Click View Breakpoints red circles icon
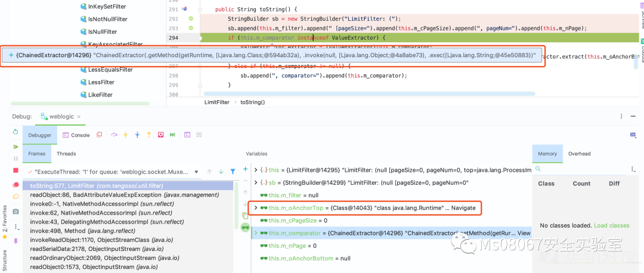The image size is (644, 273). pyautogui.click(x=16, y=185)
